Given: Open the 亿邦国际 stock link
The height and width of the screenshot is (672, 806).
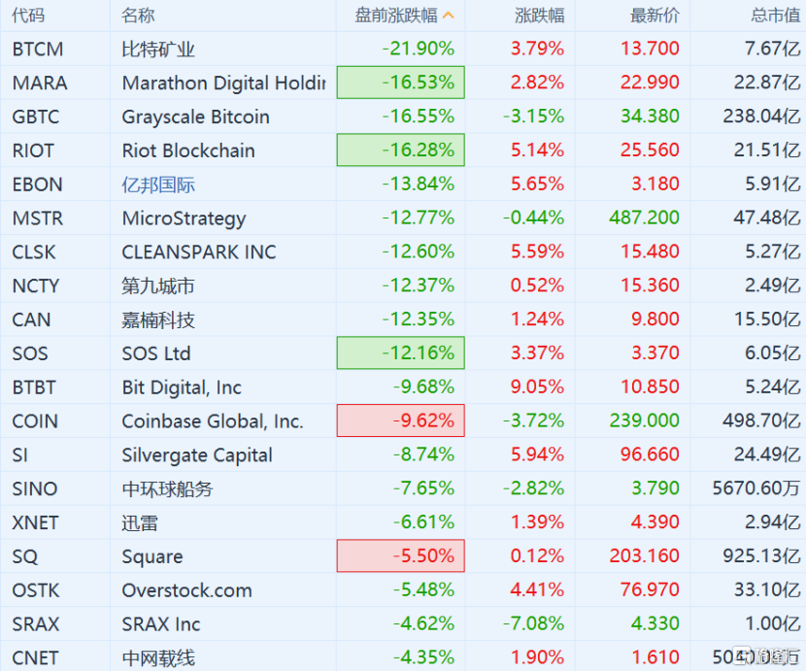Looking at the screenshot, I should 158,185.
